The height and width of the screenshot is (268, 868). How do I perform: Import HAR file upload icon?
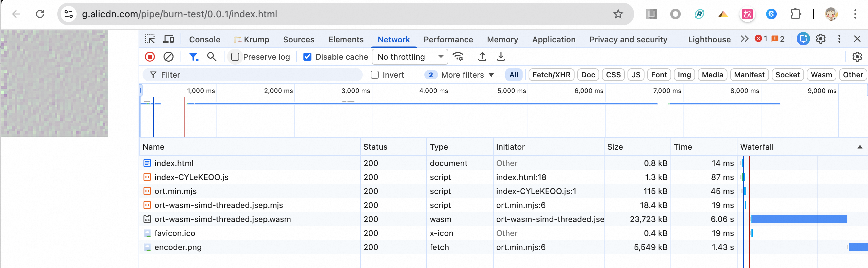pos(482,57)
